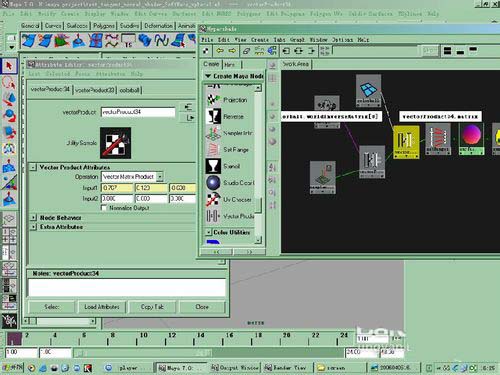Click the Close button in Attribute Editor
Screen dimensions: 500x375
coord(202,307)
